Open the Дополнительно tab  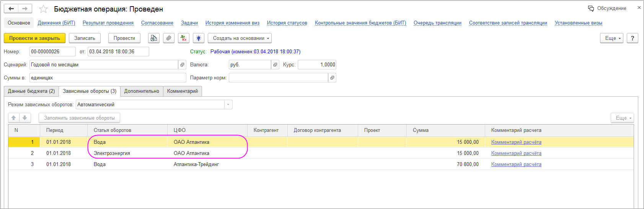pos(142,91)
